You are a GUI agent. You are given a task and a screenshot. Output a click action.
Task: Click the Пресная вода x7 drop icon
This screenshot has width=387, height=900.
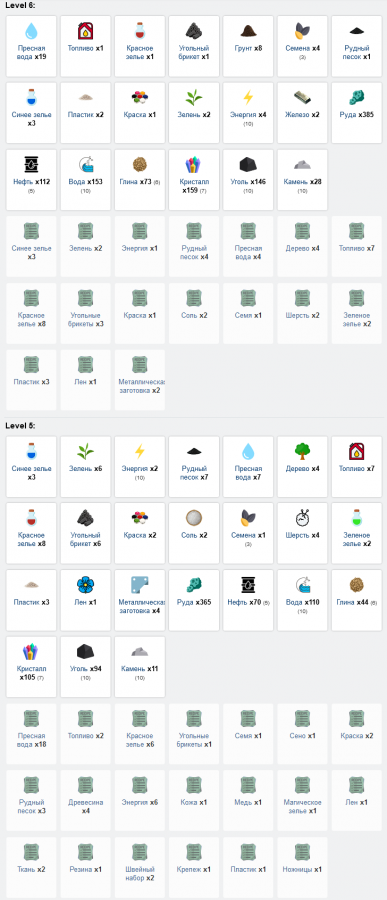click(x=248, y=452)
